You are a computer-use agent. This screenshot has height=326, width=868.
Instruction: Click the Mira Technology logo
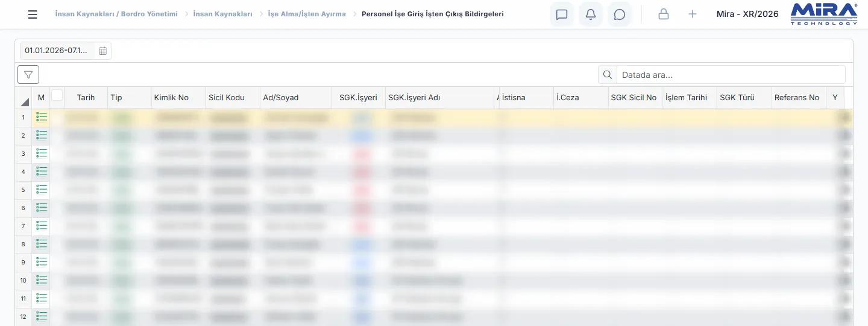pos(824,14)
